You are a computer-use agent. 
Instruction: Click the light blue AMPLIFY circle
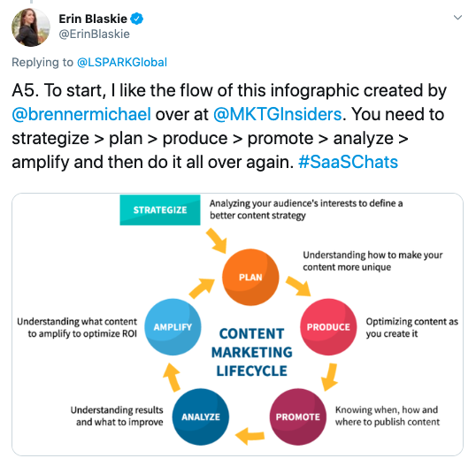coord(173,327)
